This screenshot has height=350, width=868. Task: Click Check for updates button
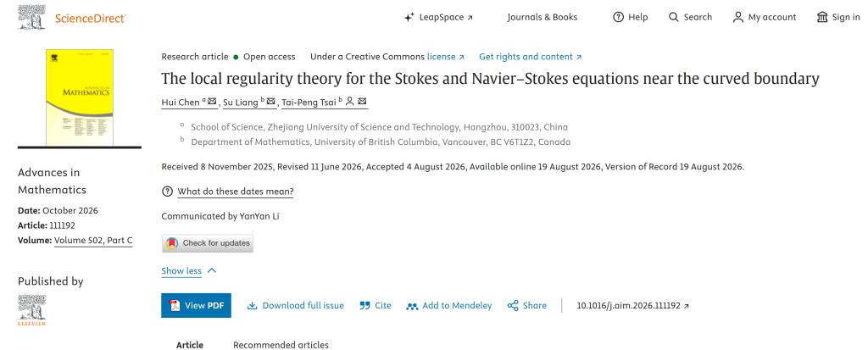[x=208, y=243]
